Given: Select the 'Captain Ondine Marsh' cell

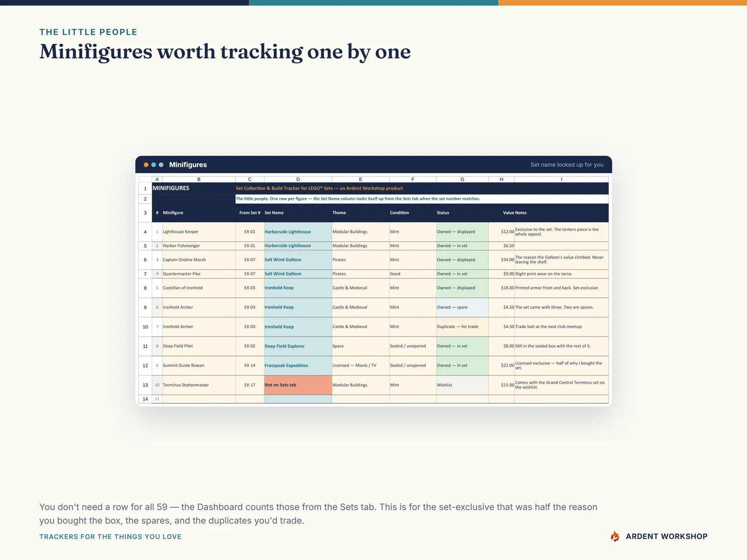Looking at the screenshot, I should tap(199, 260).
